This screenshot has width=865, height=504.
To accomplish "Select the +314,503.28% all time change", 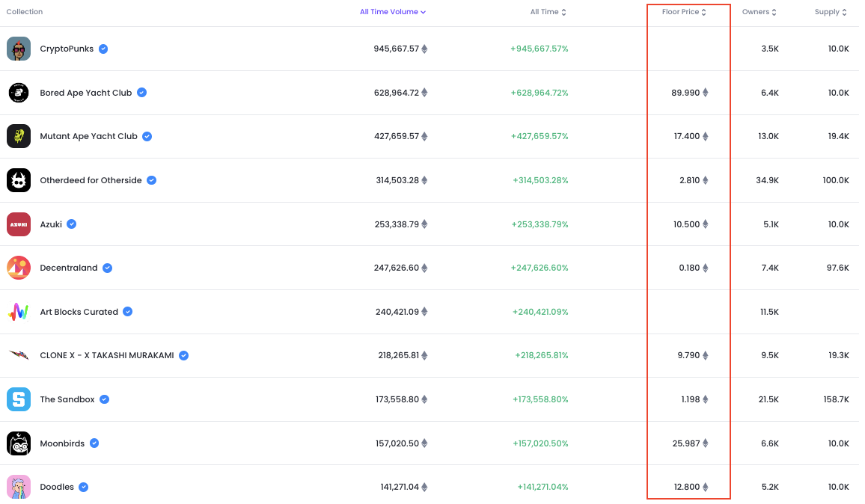I will (540, 180).
